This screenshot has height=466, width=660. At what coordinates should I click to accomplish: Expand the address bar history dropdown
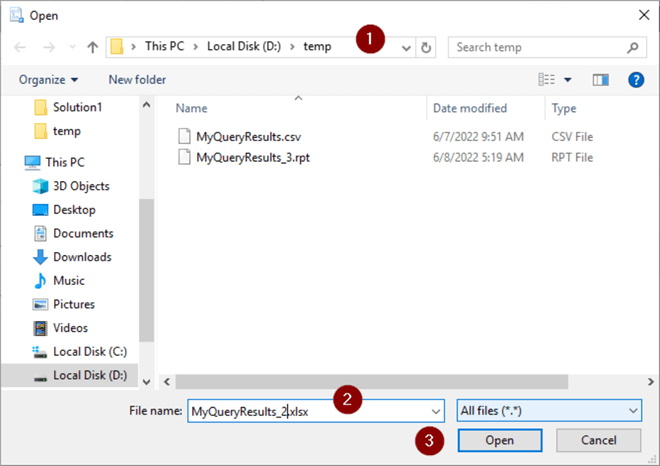coord(406,48)
